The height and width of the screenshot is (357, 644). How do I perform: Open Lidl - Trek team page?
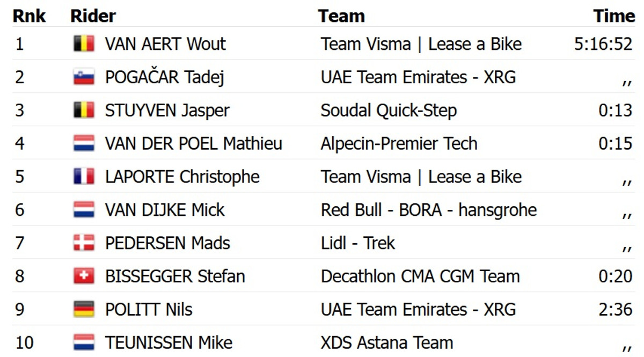(357, 243)
